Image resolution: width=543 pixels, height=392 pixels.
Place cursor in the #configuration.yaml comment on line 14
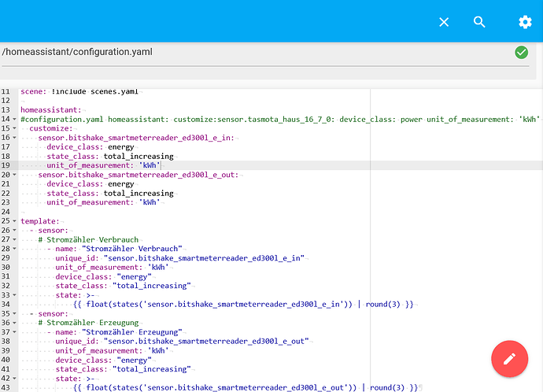click(280, 119)
